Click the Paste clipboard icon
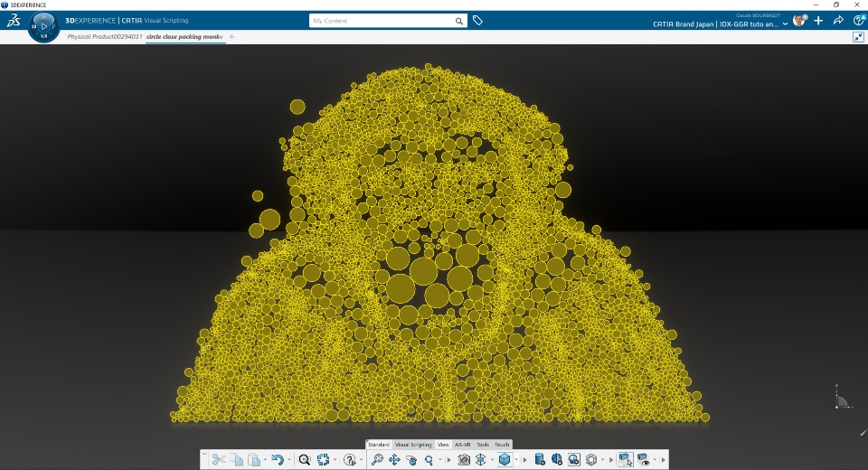The height and width of the screenshot is (470, 868). tap(254, 459)
